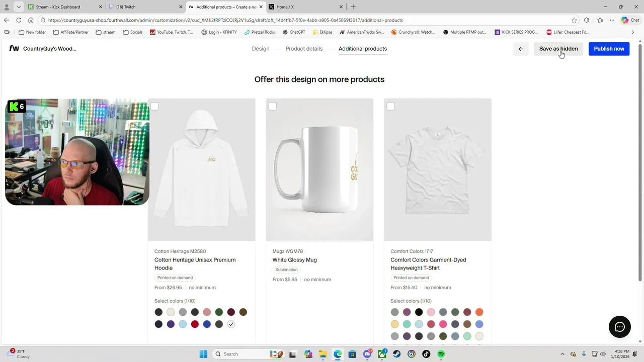Viewport: 644px width, 362px height.
Task: Switch to the Design step
Action: 261,49
